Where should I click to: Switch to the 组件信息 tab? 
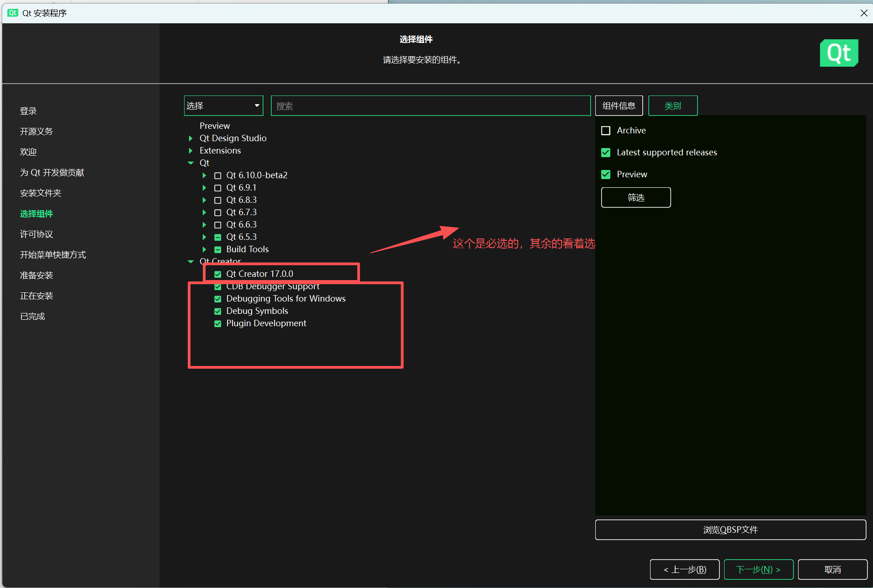[619, 106]
